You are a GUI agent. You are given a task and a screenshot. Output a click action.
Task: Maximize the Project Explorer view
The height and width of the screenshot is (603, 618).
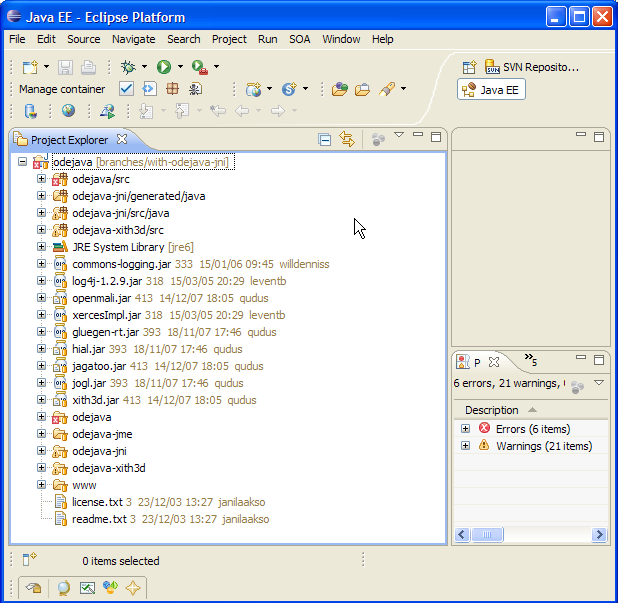[436, 137]
